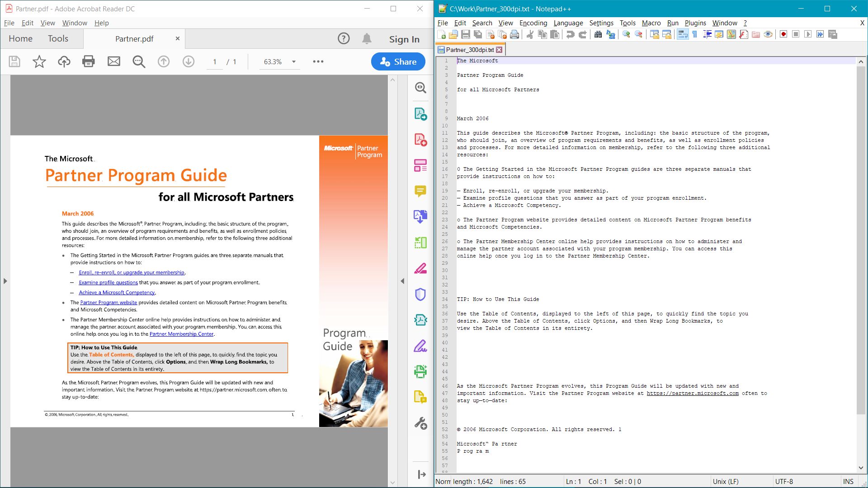This screenshot has height=488, width=868.
Task: Click the UTF-8 encoding in status bar
Action: click(784, 482)
